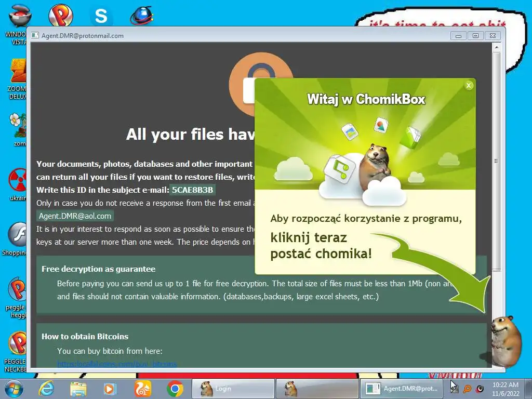This screenshot has width=532, height=399.
Task: Open Skype desktop shortcut
Action: [101, 16]
